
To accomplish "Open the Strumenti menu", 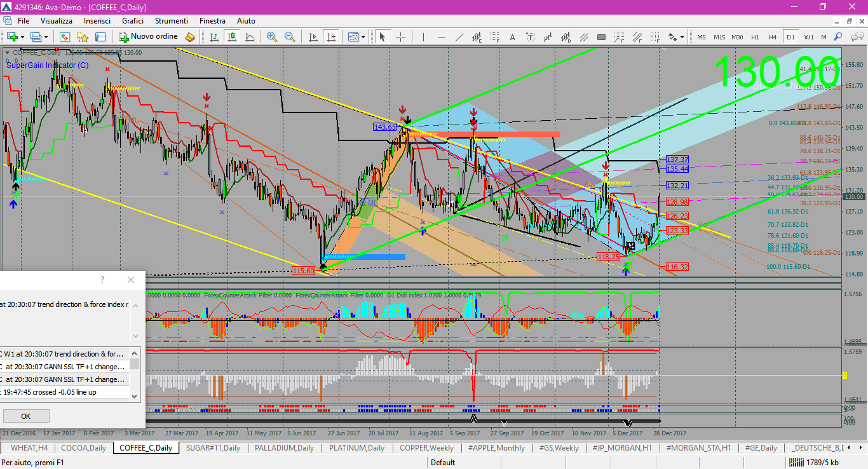I will coord(172,21).
